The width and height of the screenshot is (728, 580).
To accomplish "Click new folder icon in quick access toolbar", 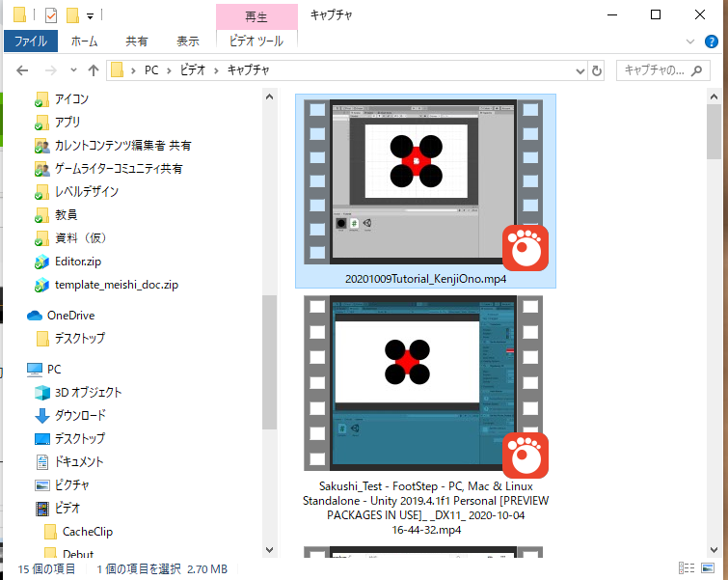I will point(72,15).
